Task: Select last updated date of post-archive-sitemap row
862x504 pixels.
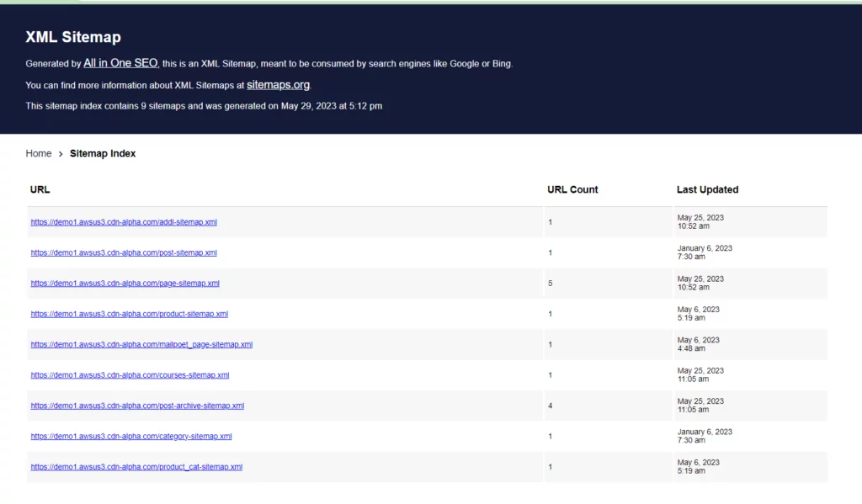Action: click(x=700, y=406)
